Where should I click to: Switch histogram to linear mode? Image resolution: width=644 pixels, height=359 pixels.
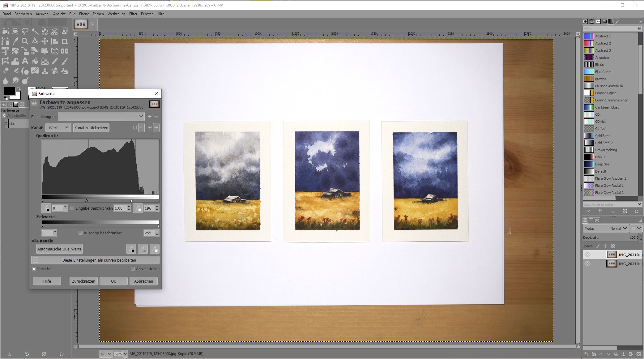(x=150, y=128)
